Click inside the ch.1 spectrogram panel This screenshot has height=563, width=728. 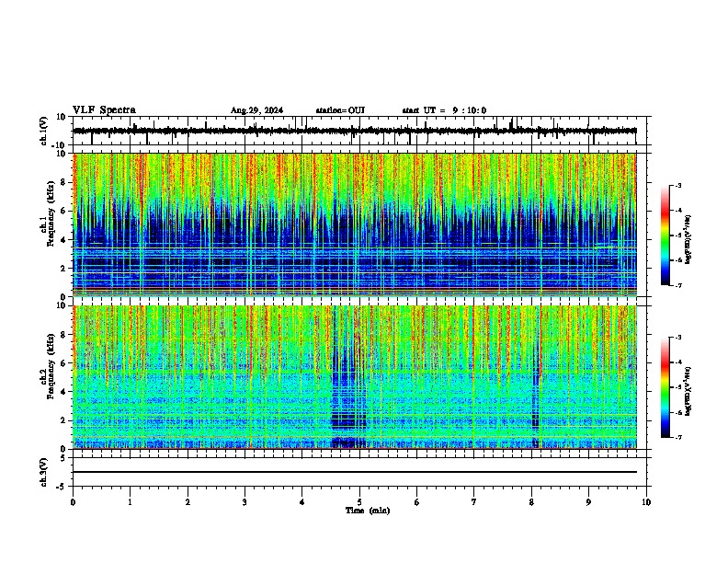pyautogui.click(x=354, y=224)
